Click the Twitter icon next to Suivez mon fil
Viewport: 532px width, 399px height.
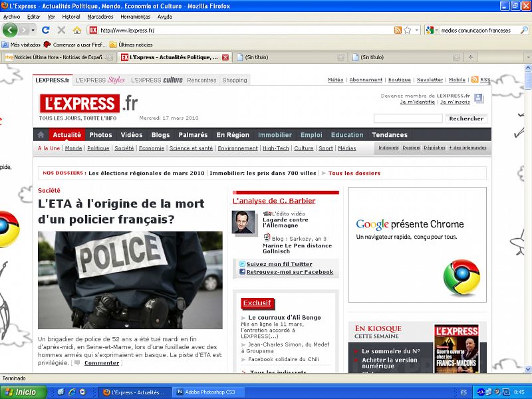(x=242, y=264)
